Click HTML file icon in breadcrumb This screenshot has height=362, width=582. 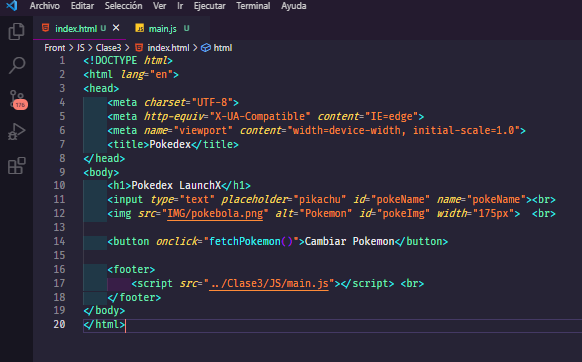click(139, 48)
